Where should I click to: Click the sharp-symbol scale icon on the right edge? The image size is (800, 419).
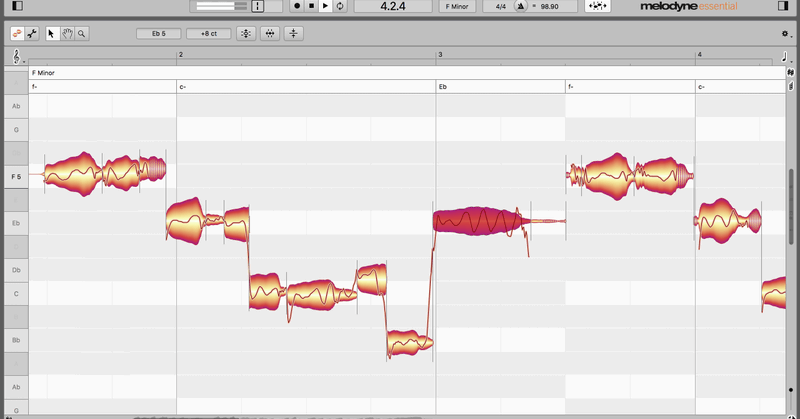pyautogui.click(x=790, y=73)
